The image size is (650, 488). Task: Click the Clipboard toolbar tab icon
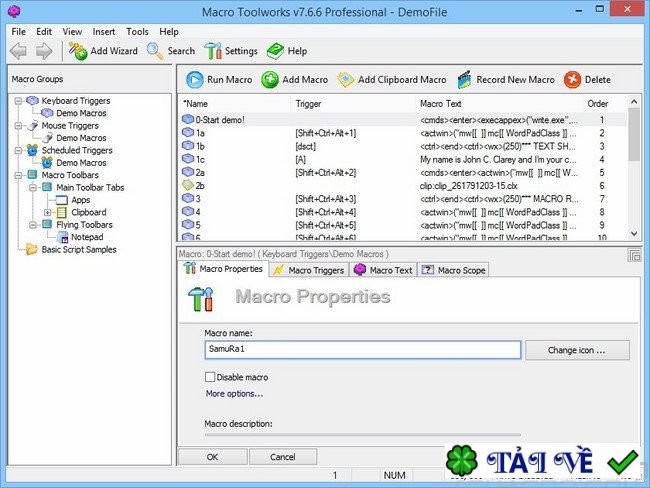[62, 212]
